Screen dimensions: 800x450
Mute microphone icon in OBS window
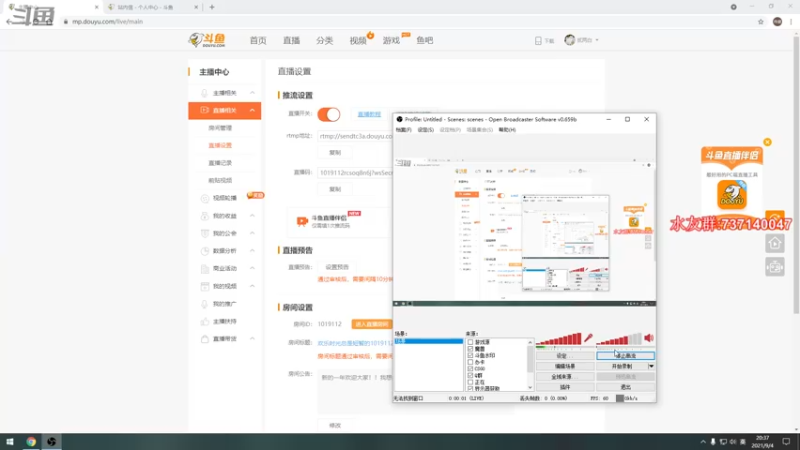coord(588,338)
